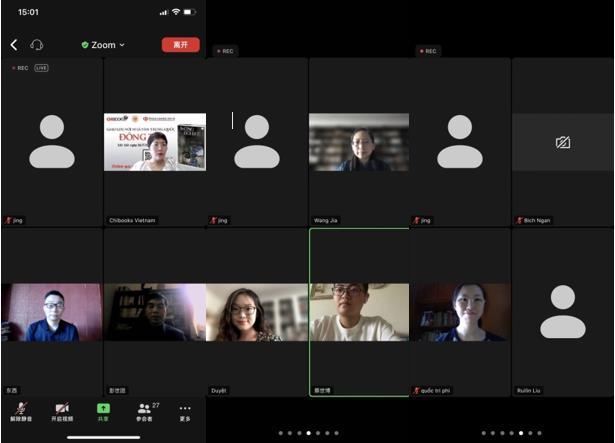Open the 参会者 participants list
Image resolution: width=615 pixels, height=443 pixels.
coord(148,411)
